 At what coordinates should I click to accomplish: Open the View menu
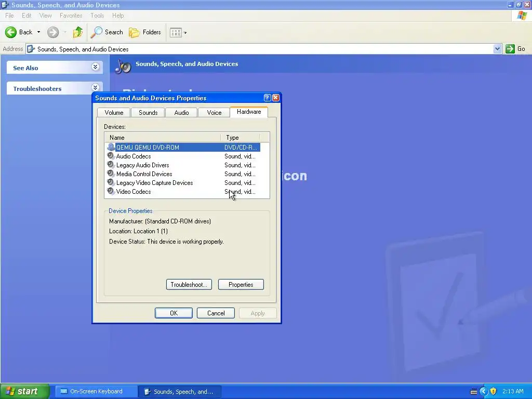(x=46, y=16)
